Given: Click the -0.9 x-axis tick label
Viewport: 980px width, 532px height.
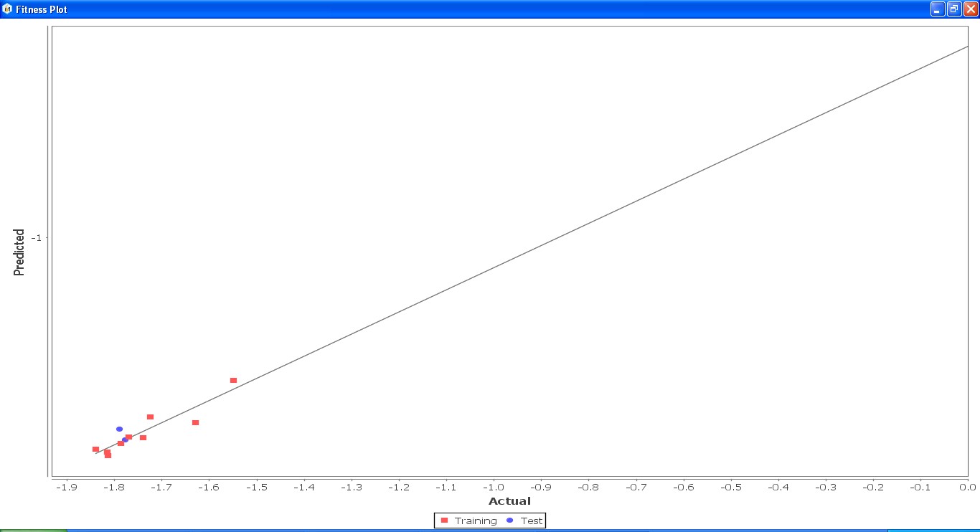Looking at the screenshot, I should pos(540,488).
